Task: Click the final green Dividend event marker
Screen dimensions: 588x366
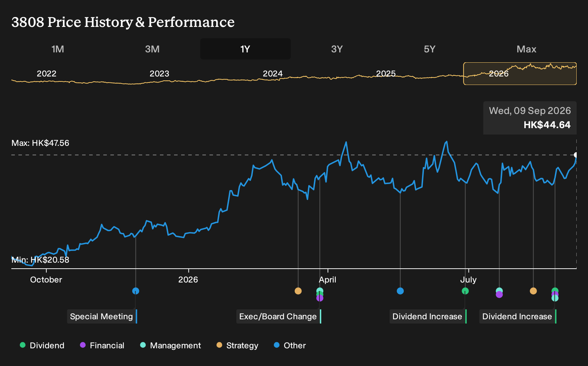Action: (555, 290)
